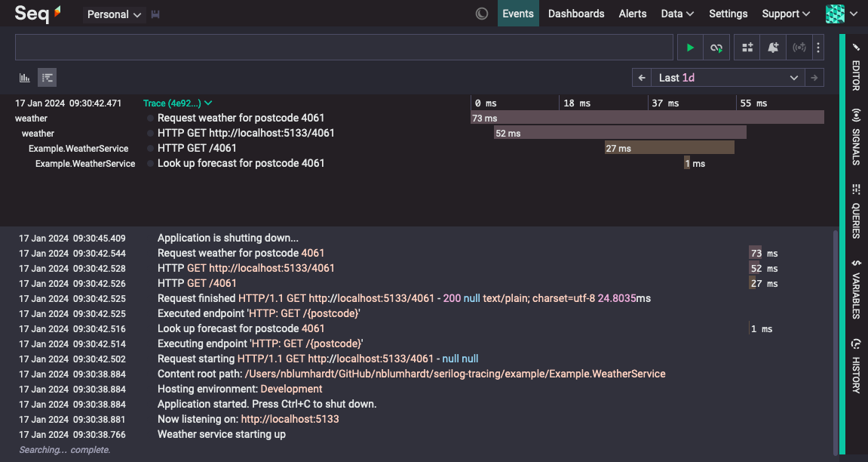
Task: Expand the Trace (4e92...) dropdown
Action: [x=177, y=103]
